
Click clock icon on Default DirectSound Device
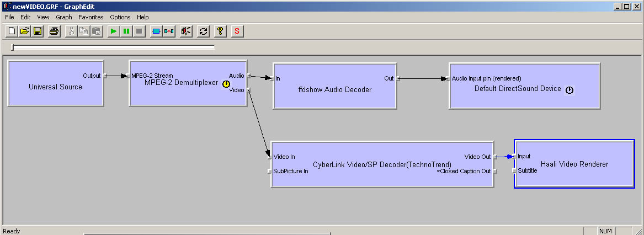coord(570,90)
